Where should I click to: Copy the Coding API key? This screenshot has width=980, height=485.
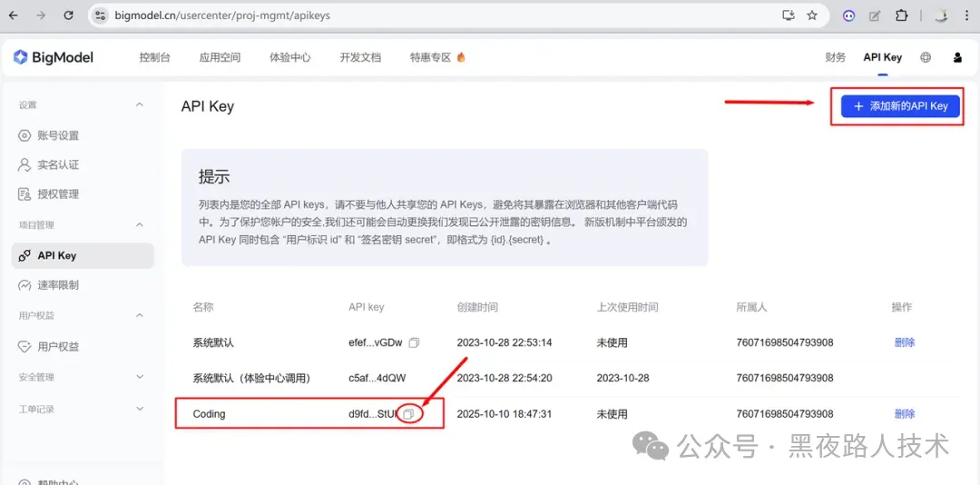(x=408, y=414)
